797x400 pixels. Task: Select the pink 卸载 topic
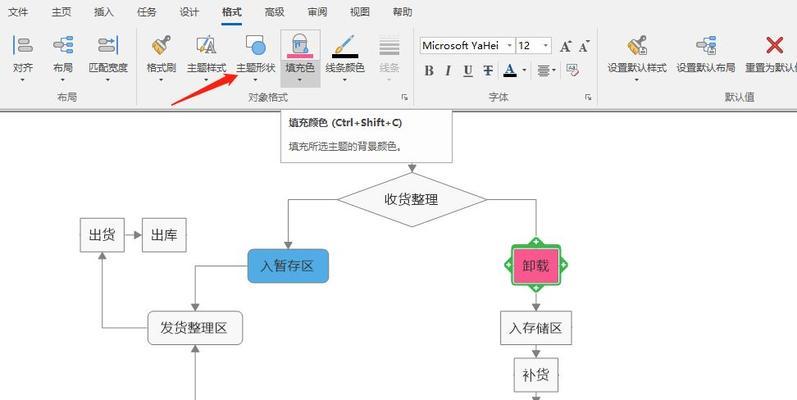tap(536, 265)
